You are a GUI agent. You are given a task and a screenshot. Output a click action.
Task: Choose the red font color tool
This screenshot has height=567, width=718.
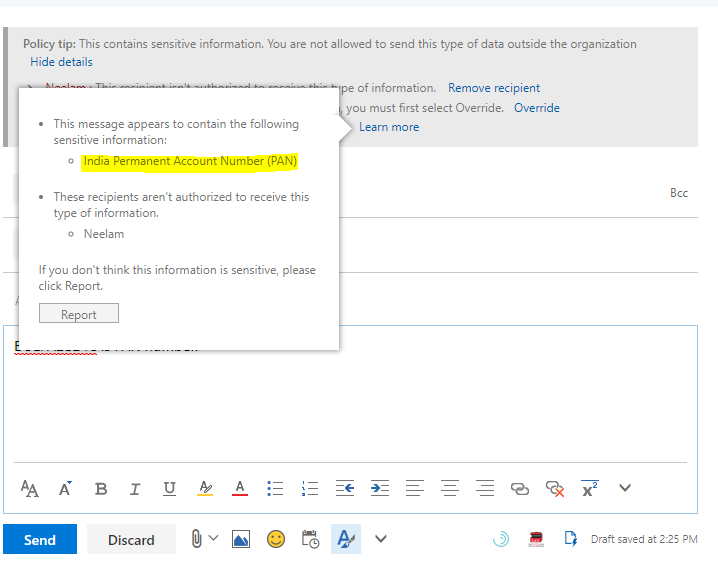pos(240,489)
